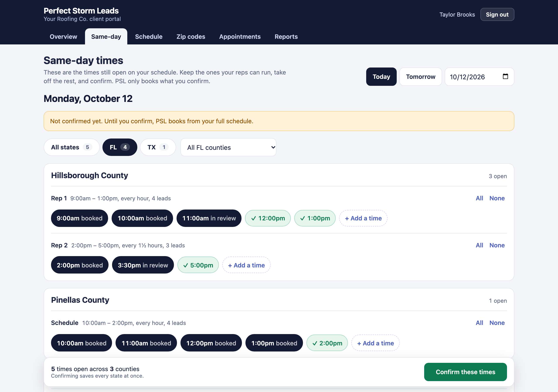This screenshot has height=392, width=558.
Task: Click the Hillsborough County heading
Action: point(89,175)
